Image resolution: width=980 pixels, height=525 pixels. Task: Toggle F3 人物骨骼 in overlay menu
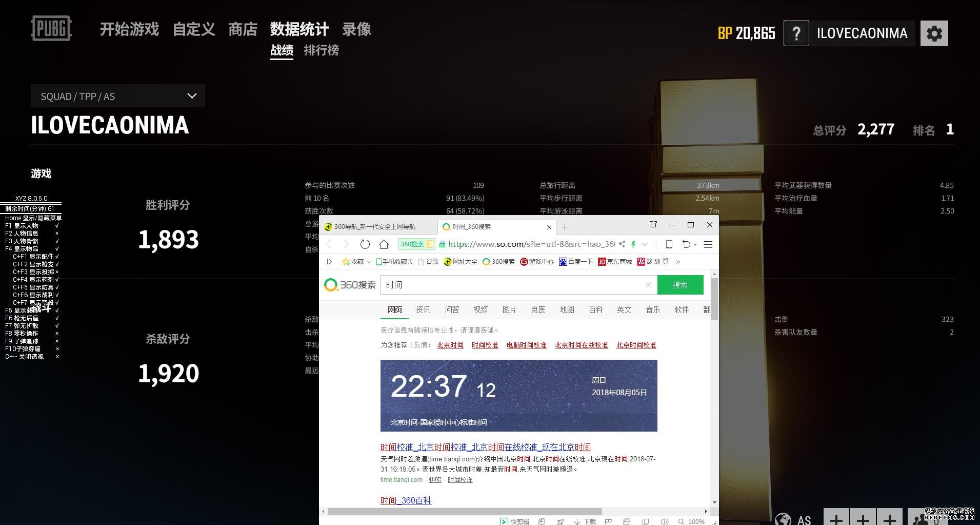[x=32, y=241]
